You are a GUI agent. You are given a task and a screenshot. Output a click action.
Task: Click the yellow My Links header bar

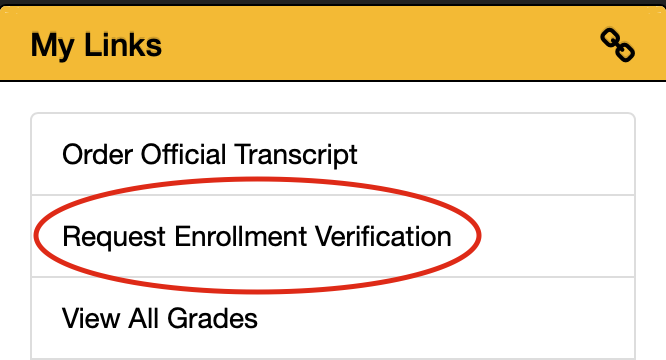pos(333,43)
